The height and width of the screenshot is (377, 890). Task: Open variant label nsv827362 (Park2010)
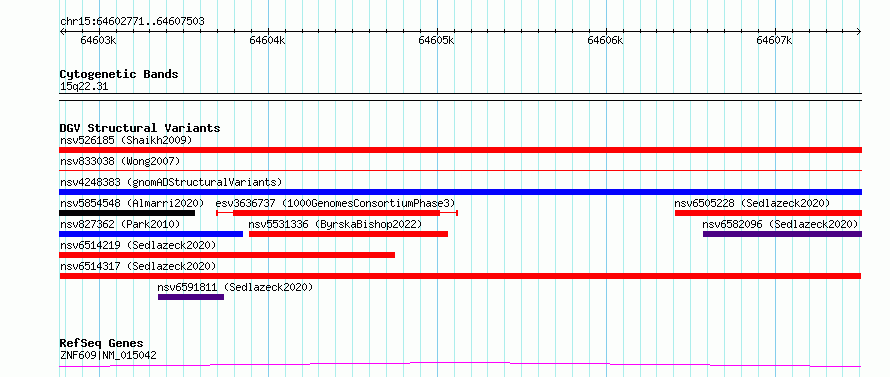[x=120, y=224]
